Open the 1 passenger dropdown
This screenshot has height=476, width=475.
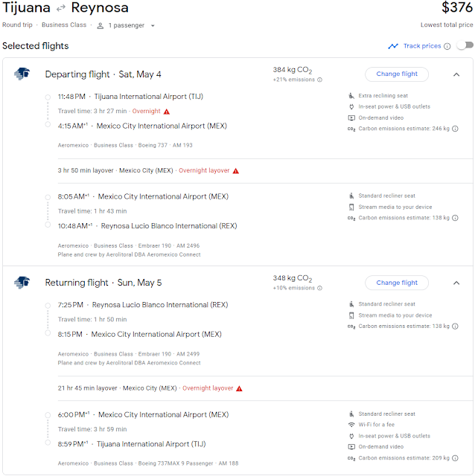tap(127, 25)
